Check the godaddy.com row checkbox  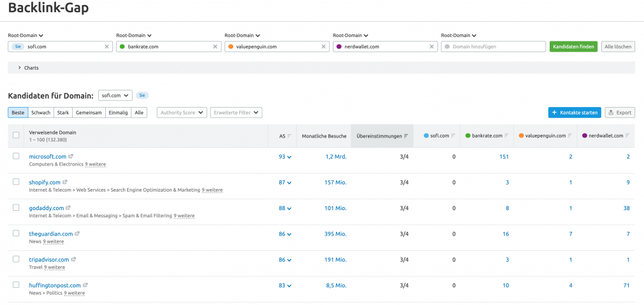pos(16,208)
